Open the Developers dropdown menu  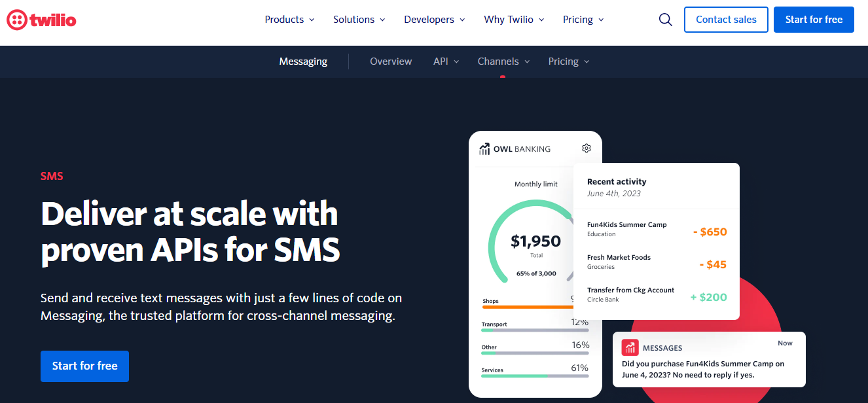click(x=434, y=20)
